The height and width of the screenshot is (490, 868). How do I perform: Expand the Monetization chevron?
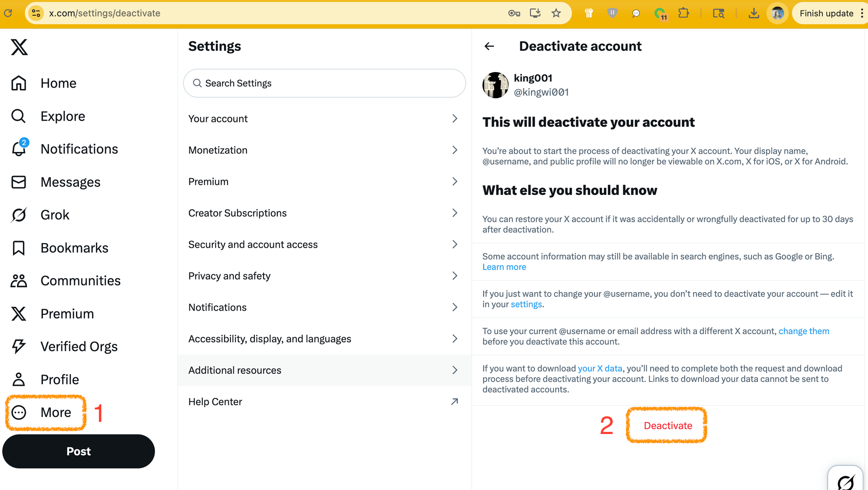pyautogui.click(x=455, y=150)
